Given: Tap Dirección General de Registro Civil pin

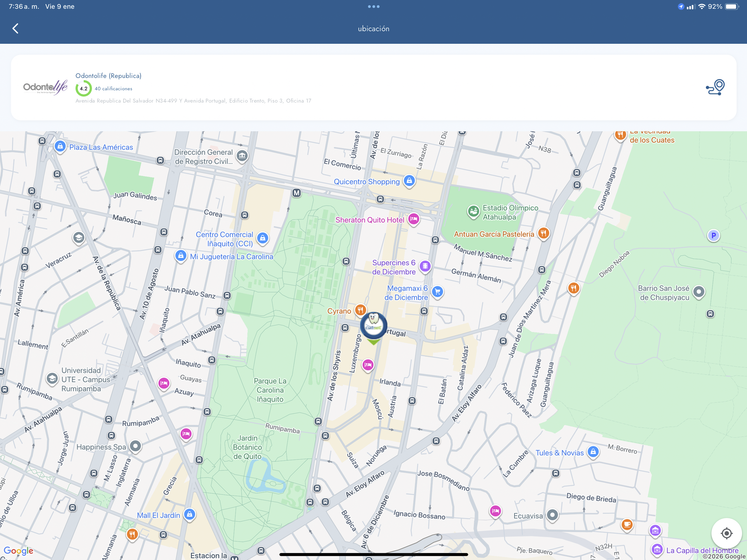Looking at the screenshot, I should [242, 156].
